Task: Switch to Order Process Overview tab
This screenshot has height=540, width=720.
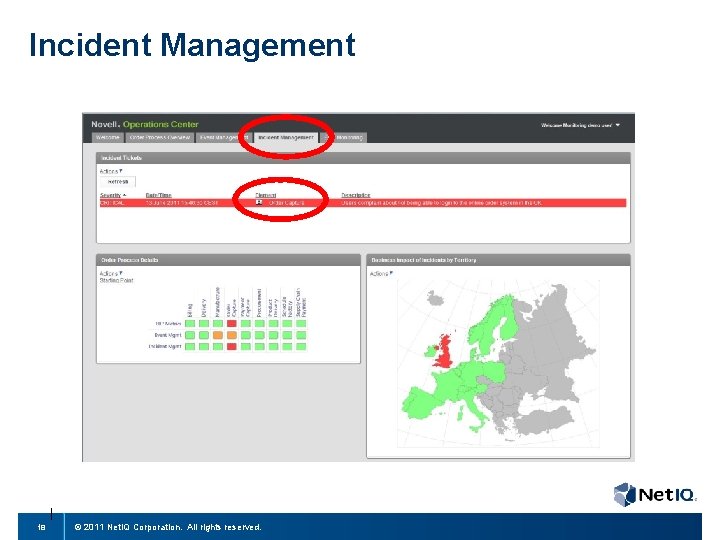Action: pos(160,137)
